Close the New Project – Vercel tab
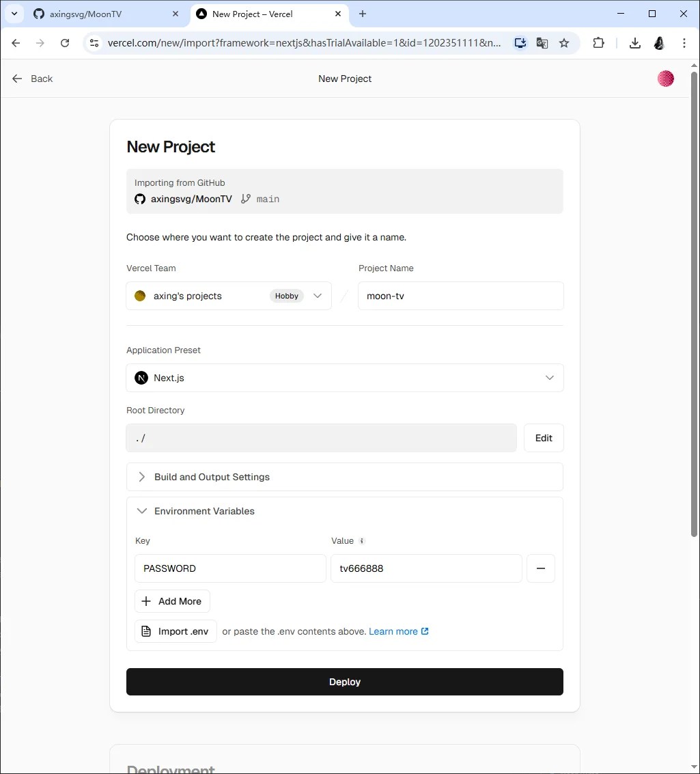This screenshot has width=700, height=774. coord(338,14)
